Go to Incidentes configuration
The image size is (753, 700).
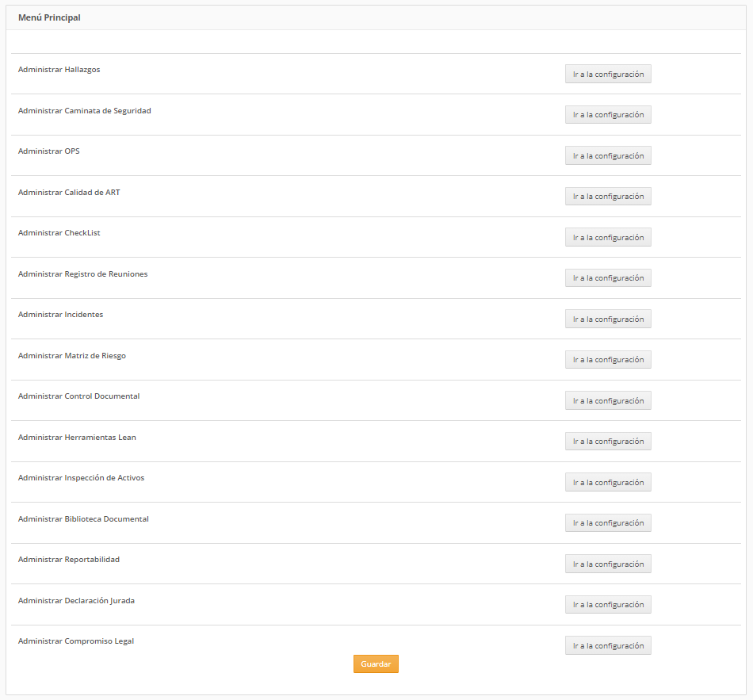coord(608,319)
